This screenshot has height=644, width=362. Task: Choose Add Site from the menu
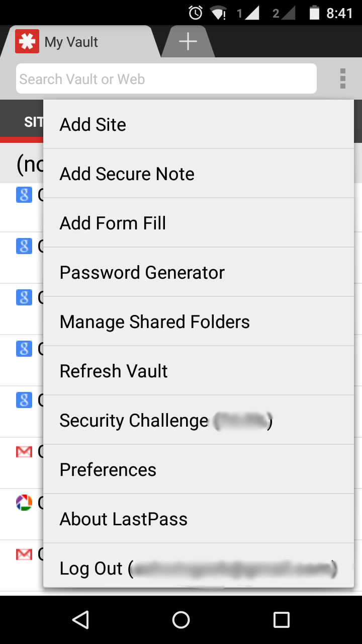pos(198,125)
